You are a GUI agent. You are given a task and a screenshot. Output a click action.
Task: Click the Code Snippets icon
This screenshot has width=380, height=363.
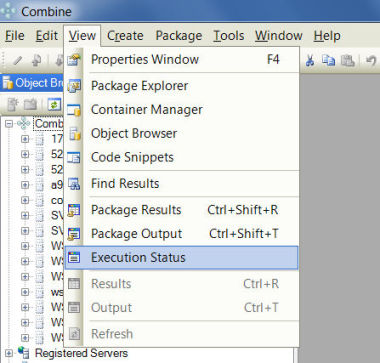tap(74, 157)
